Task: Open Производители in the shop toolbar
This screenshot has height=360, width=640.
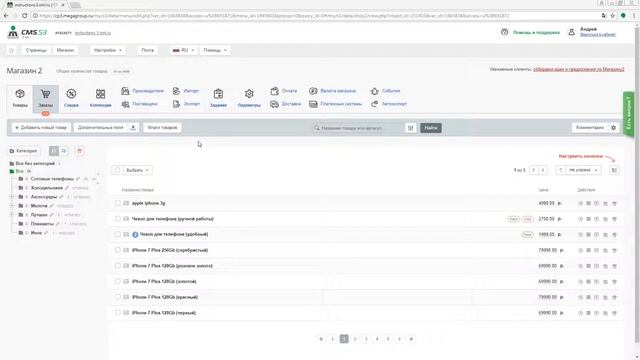Action: tap(142, 91)
